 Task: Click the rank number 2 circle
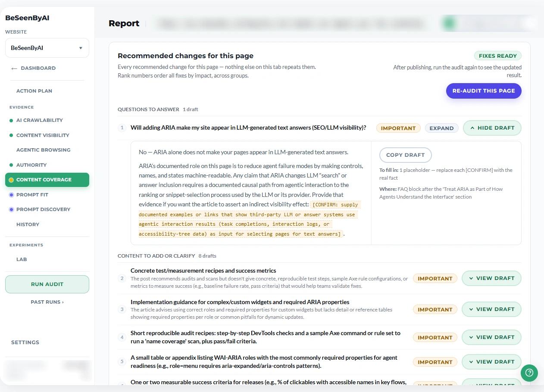(122, 278)
